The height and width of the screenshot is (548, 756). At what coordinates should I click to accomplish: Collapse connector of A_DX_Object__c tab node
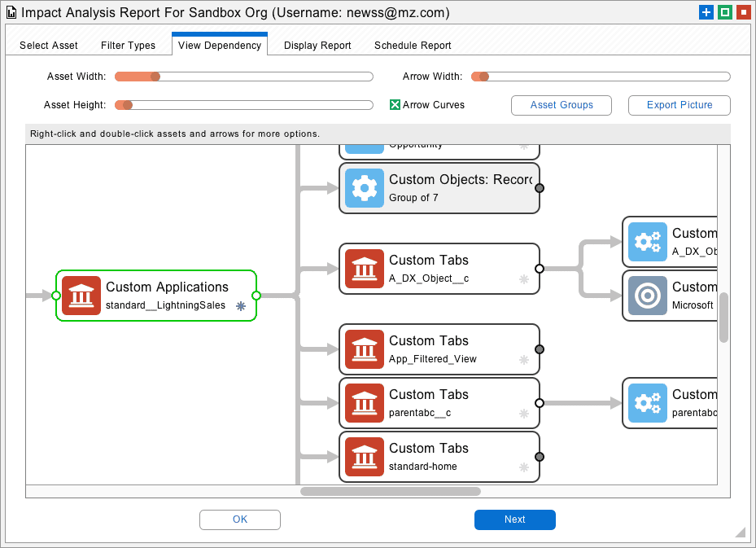pyautogui.click(x=540, y=269)
